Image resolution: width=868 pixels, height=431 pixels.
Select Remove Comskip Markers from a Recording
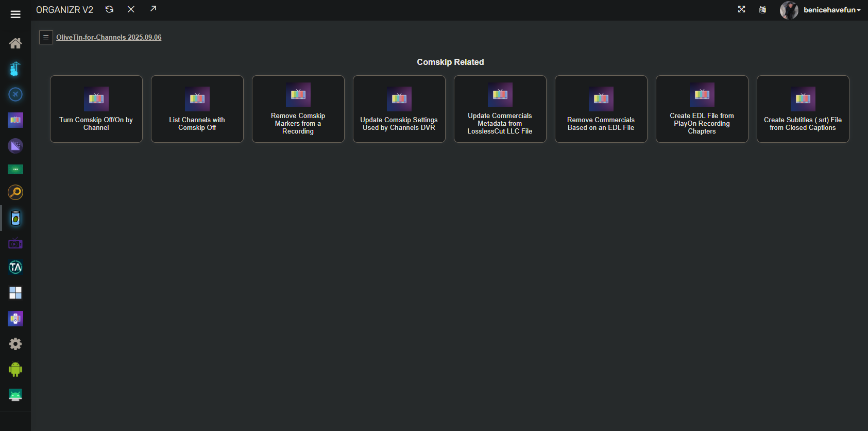pyautogui.click(x=298, y=109)
